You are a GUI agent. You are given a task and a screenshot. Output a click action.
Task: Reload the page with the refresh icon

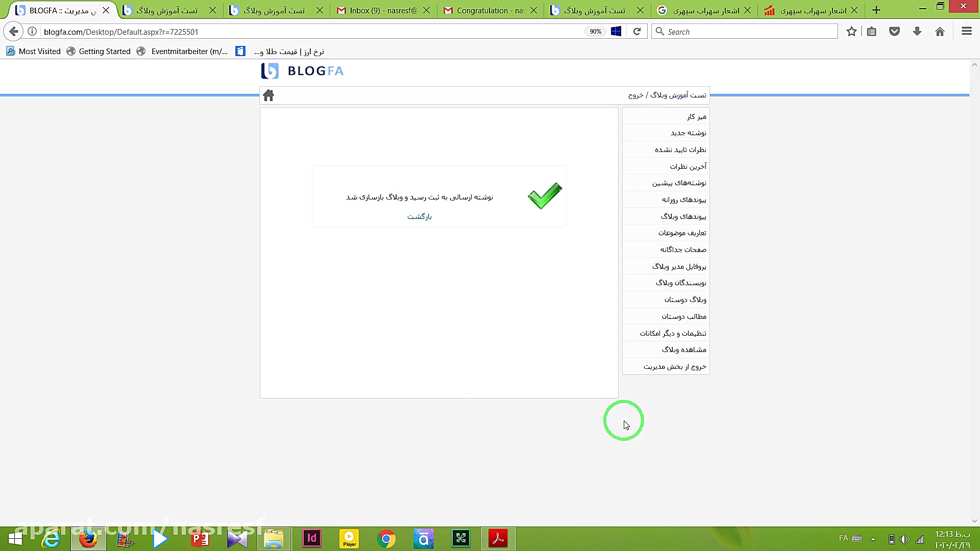(637, 32)
